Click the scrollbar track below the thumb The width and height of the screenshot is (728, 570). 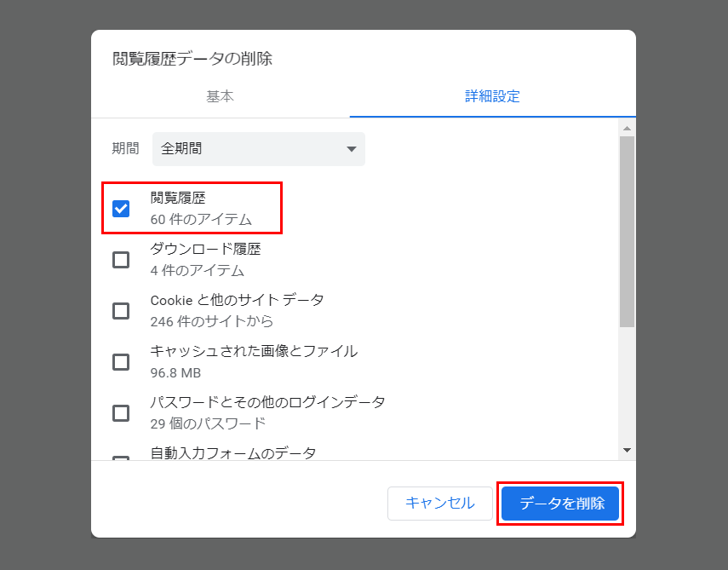tap(628, 386)
